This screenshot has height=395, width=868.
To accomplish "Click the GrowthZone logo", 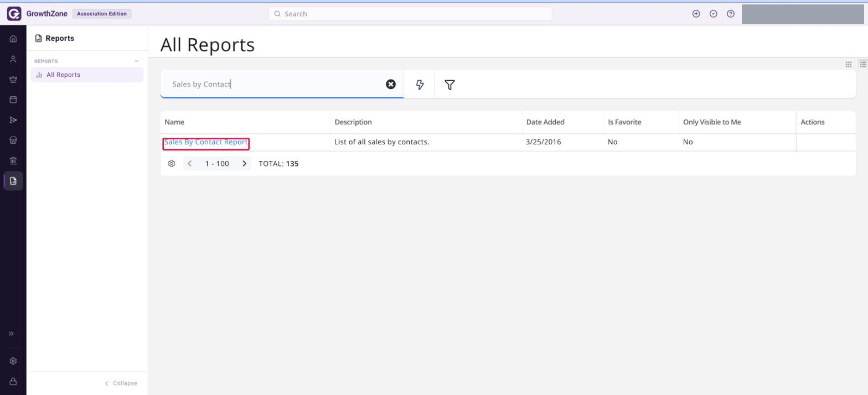I will point(37,14).
